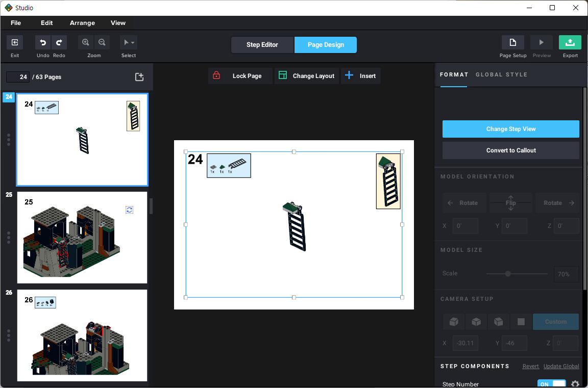Open the Select tool dropdown
This screenshot has width=588, height=388.
pos(129,43)
